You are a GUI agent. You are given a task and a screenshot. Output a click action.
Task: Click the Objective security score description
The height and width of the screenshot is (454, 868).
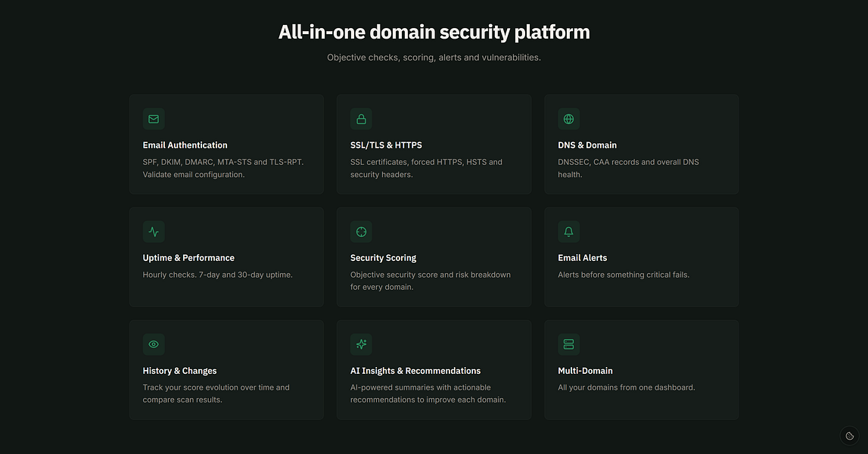(431, 281)
